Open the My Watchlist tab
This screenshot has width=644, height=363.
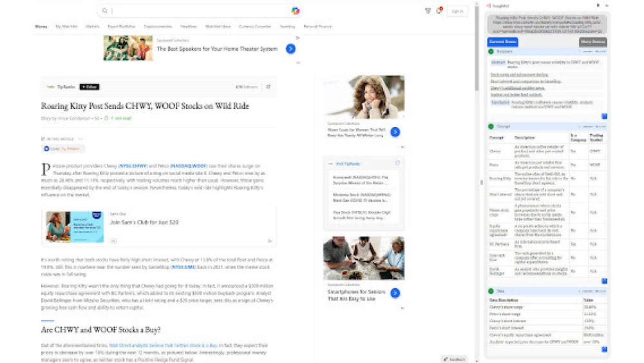pos(66,26)
